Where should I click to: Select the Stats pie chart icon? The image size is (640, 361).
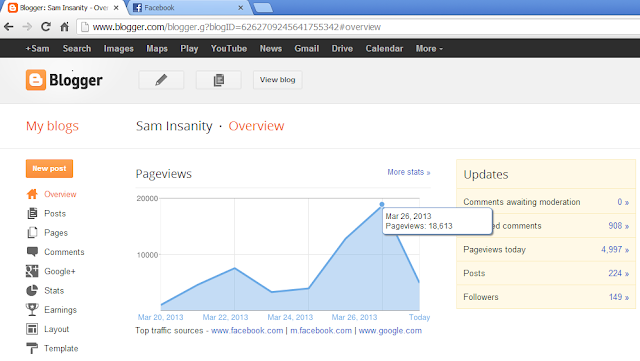(x=32, y=290)
